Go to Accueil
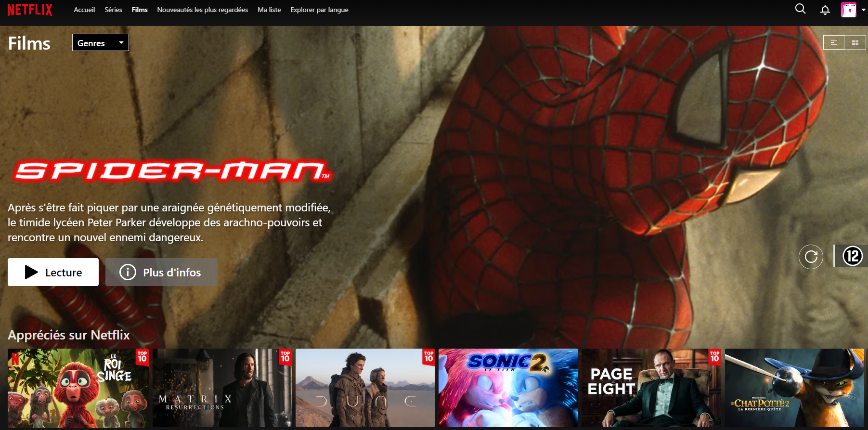 [84, 10]
